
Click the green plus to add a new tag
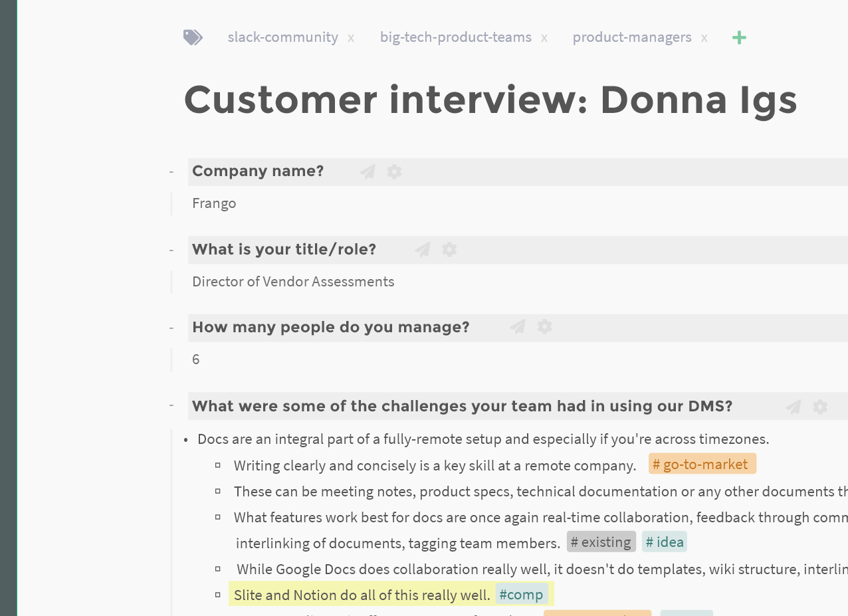pyautogui.click(x=738, y=37)
